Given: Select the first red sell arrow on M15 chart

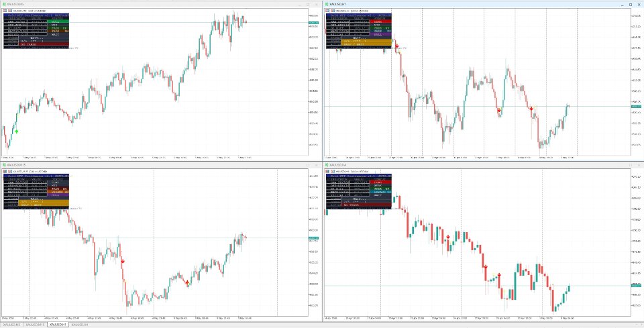Looking at the screenshot, I should [123, 261].
